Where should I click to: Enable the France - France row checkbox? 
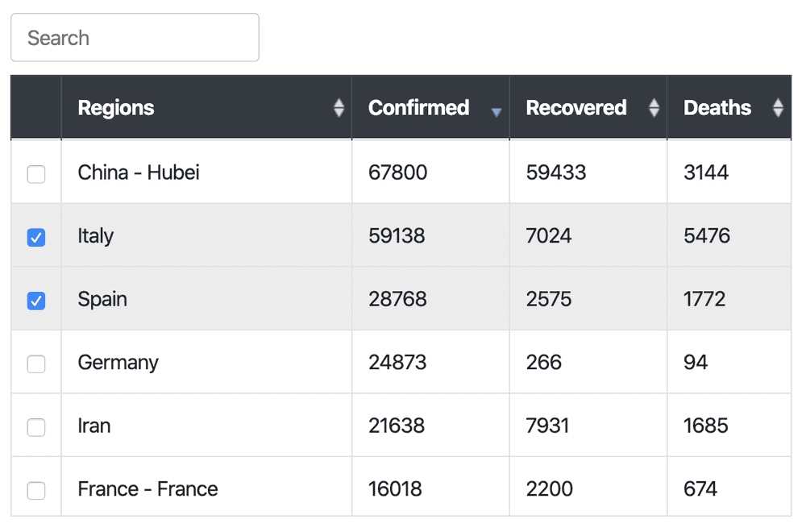coord(36,490)
